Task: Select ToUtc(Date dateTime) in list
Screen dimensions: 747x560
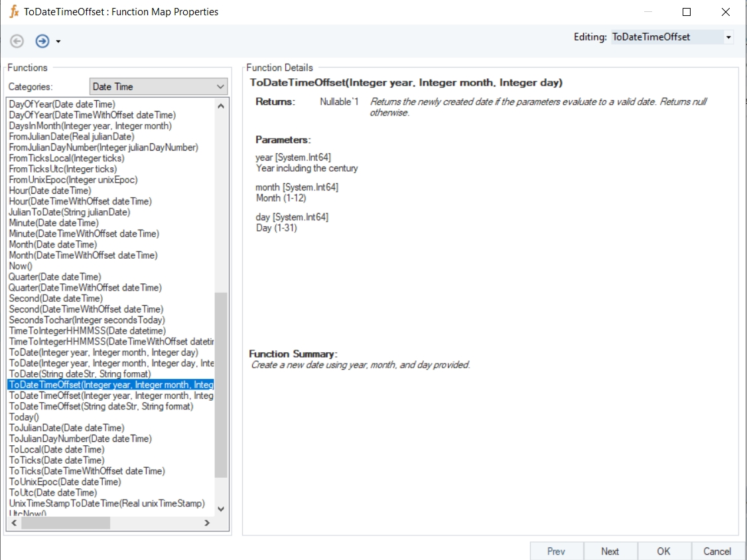Action: pyautogui.click(x=52, y=493)
